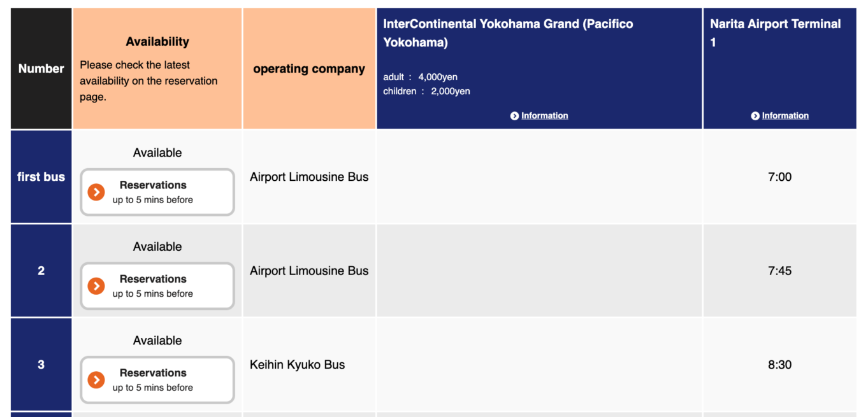The width and height of the screenshot is (868, 417).
Task: Click the Availability column header
Action: tap(157, 42)
